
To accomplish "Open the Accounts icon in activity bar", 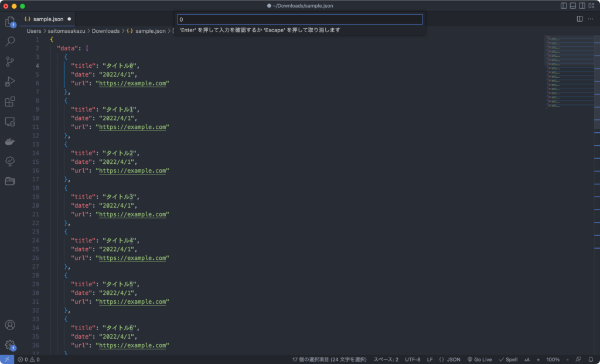I will click(x=9, y=325).
